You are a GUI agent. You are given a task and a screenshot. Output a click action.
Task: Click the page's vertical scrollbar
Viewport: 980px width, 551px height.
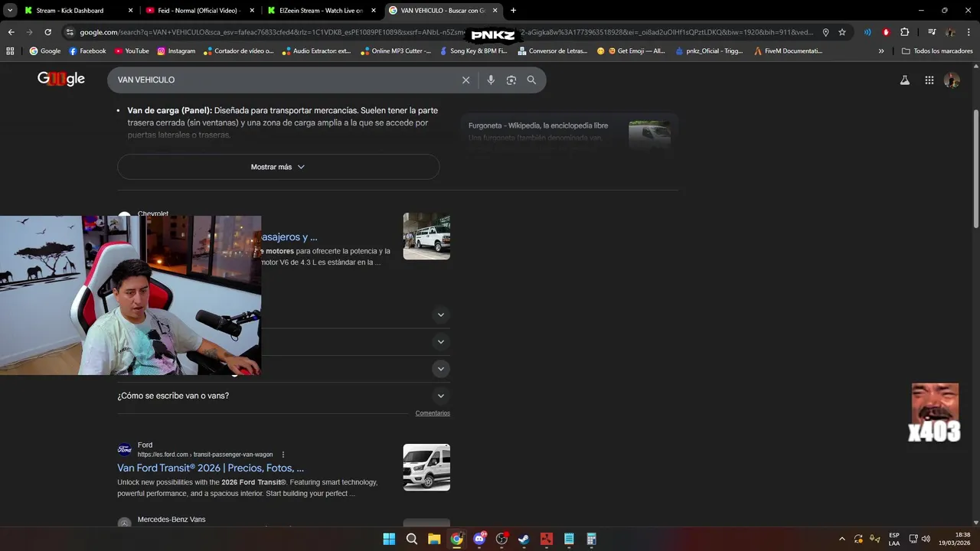pyautogui.click(x=975, y=168)
